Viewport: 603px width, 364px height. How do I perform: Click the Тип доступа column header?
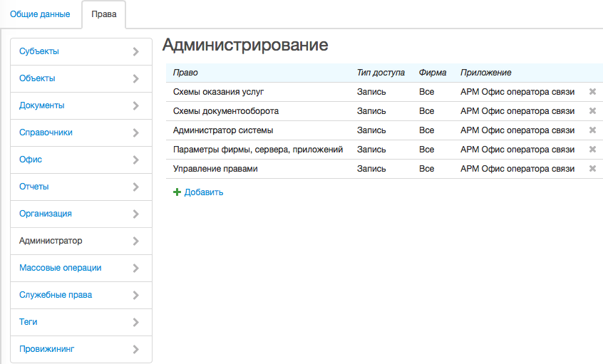(381, 73)
